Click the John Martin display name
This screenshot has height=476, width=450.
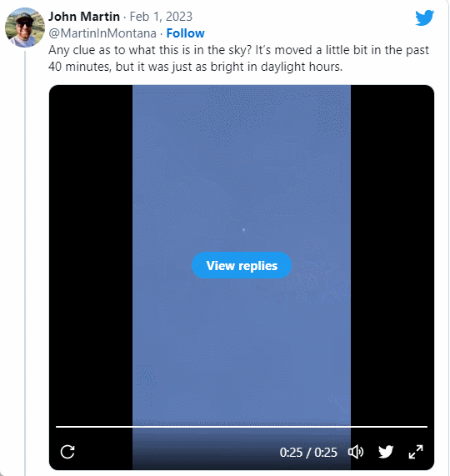(84, 17)
